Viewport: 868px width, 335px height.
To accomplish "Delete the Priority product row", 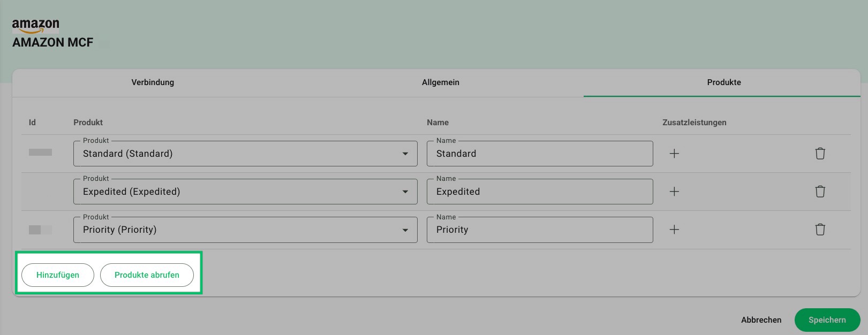I will pyautogui.click(x=820, y=230).
